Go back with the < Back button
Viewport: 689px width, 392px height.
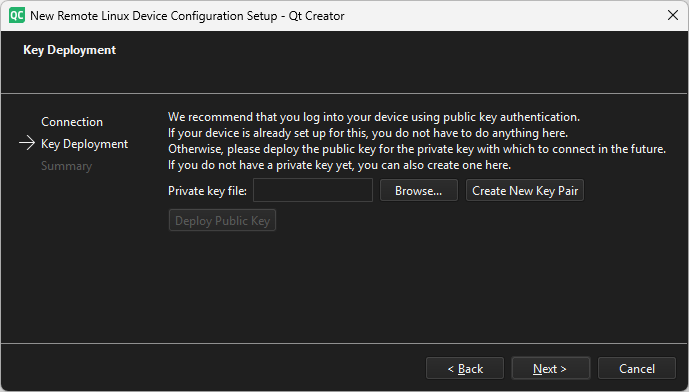coord(465,368)
